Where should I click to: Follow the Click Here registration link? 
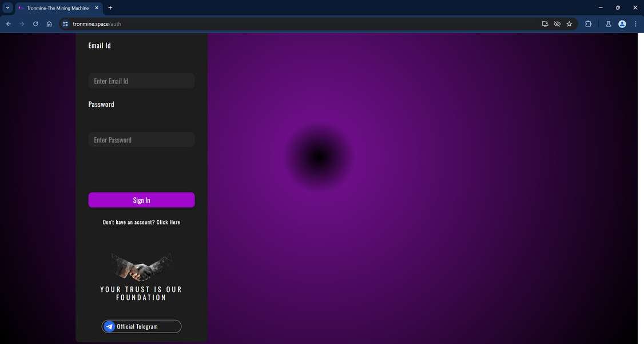(x=169, y=222)
